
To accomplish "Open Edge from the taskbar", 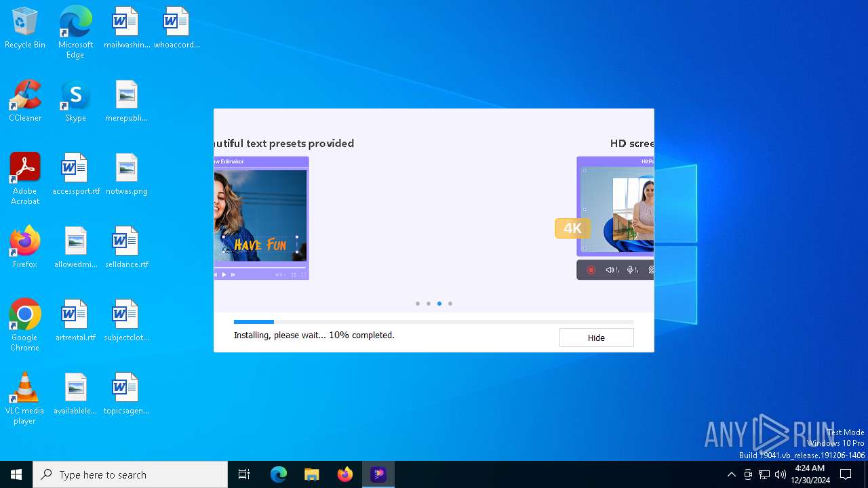I will tap(279, 474).
